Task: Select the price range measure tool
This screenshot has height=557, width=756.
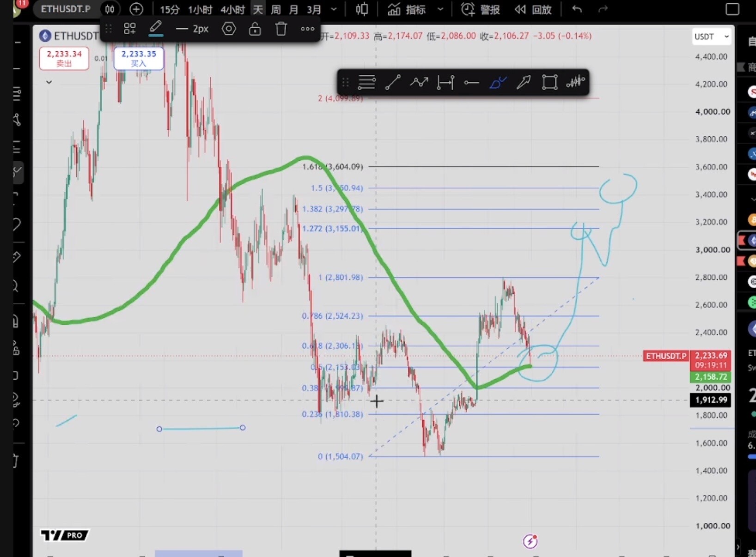Action: 445,83
